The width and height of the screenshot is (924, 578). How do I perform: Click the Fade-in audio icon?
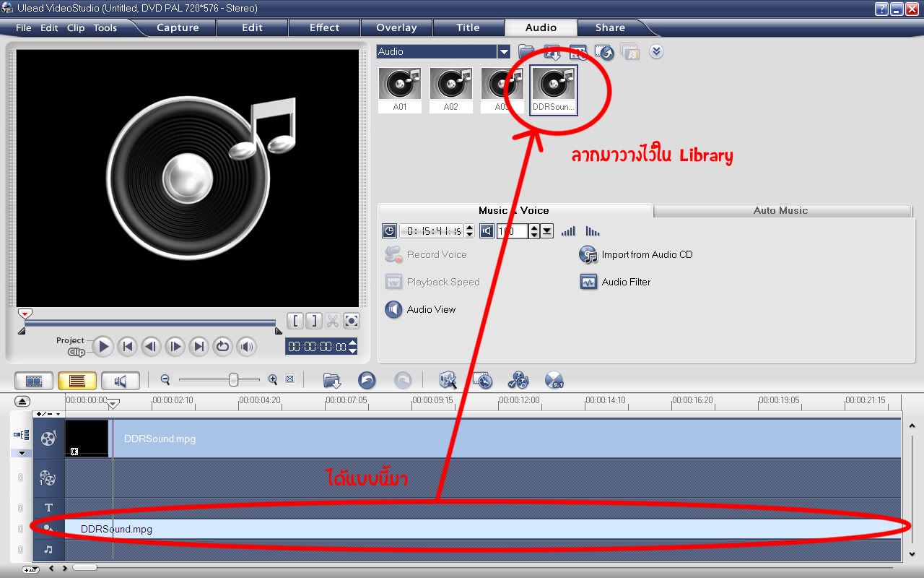[568, 231]
